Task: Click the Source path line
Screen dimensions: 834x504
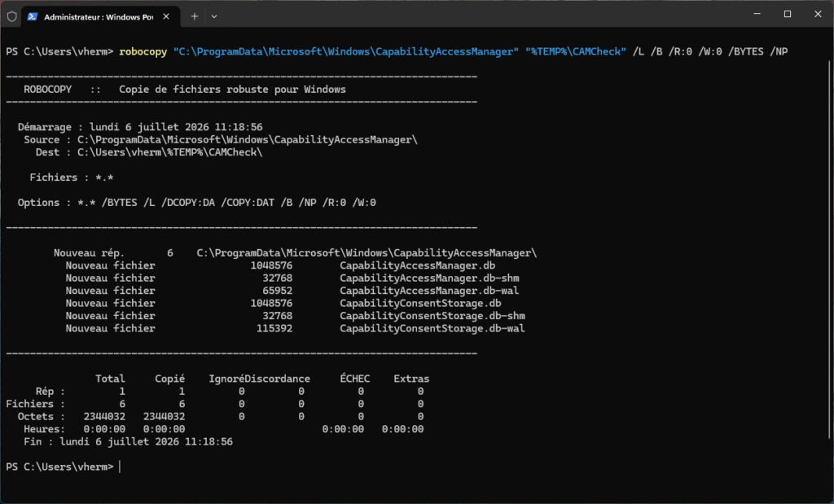Action: (x=220, y=140)
